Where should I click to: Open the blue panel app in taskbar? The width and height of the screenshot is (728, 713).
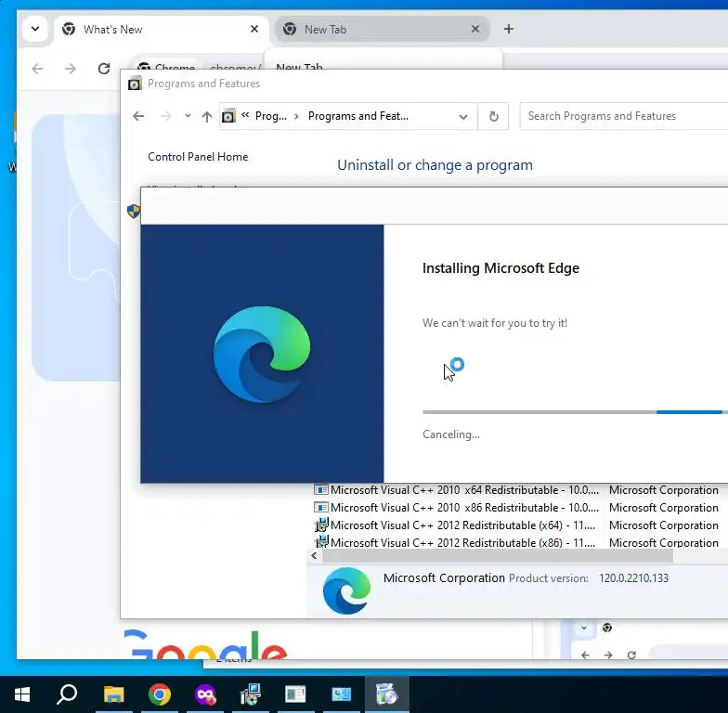pyautogui.click(x=342, y=694)
